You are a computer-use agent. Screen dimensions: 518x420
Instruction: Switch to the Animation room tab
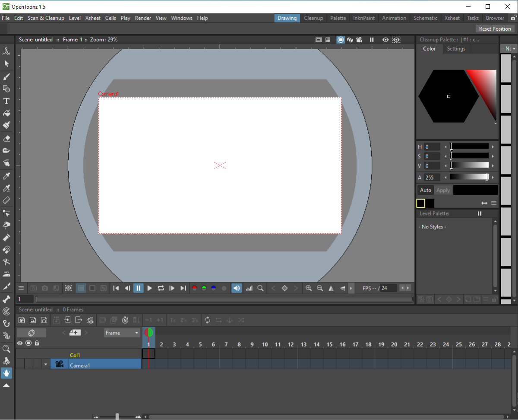[x=394, y=18]
